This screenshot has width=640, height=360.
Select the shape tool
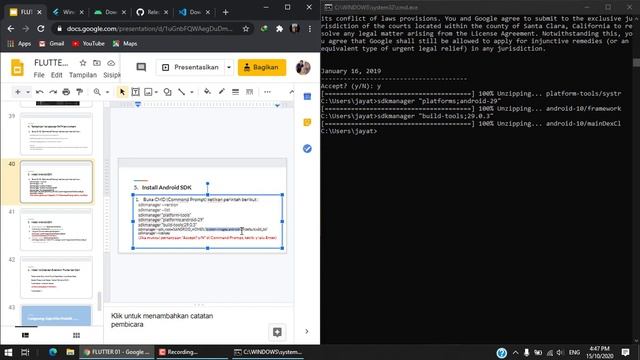coord(168,92)
